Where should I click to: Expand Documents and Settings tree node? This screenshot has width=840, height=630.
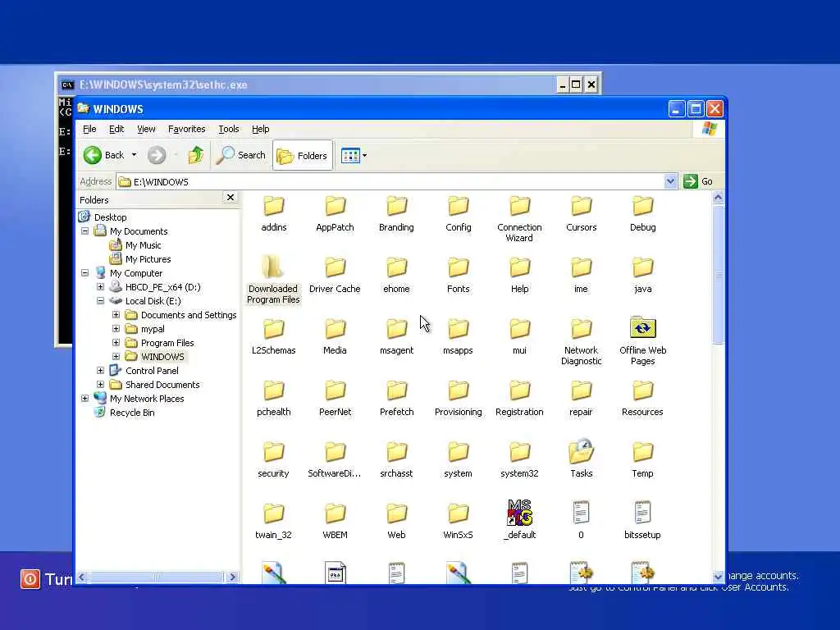point(116,314)
